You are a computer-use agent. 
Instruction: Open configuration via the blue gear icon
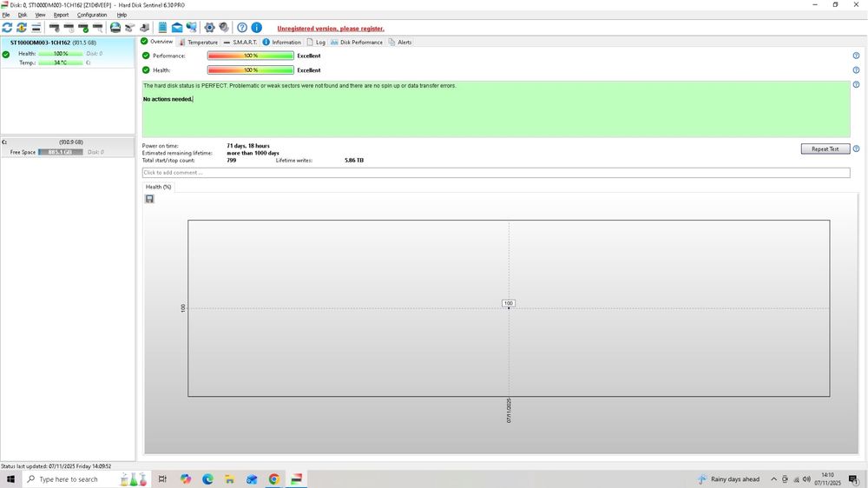pyautogui.click(x=209, y=27)
